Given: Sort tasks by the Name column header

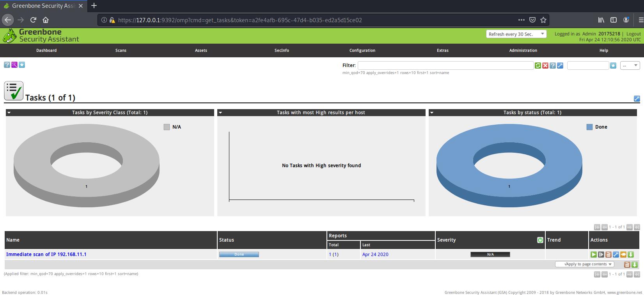Looking at the screenshot, I should click(13, 240).
